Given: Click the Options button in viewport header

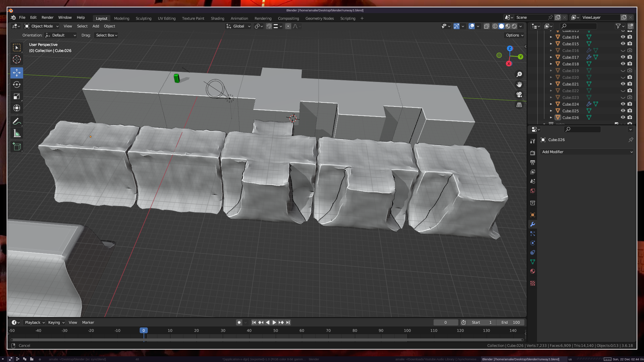Looking at the screenshot, I should [x=514, y=35].
